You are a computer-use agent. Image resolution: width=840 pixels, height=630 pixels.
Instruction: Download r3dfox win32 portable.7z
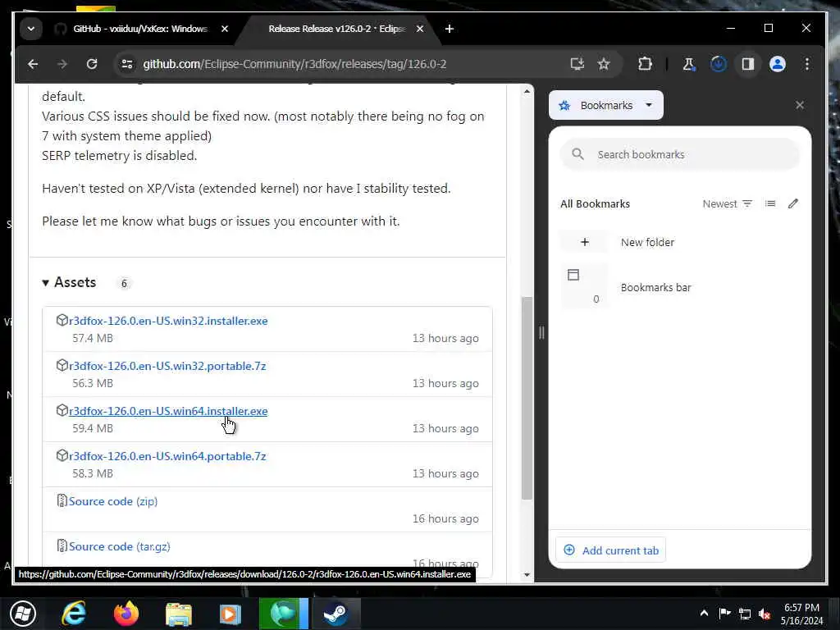tap(167, 366)
